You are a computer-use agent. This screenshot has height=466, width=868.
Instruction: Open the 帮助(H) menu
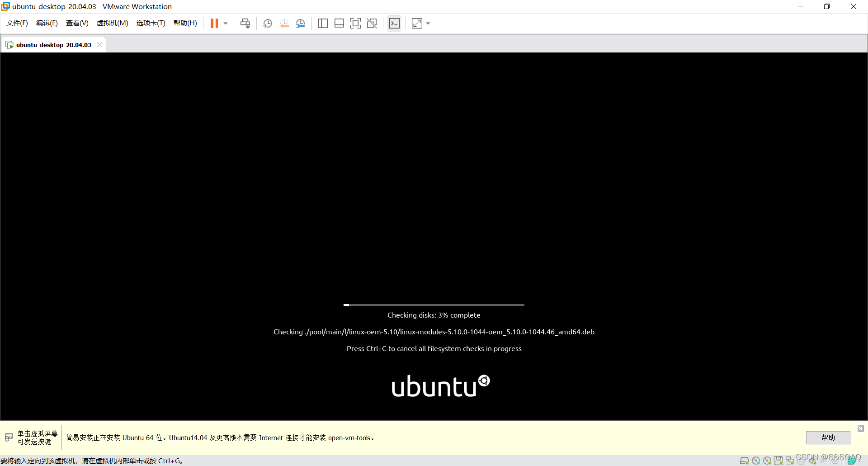pos(185,23)
